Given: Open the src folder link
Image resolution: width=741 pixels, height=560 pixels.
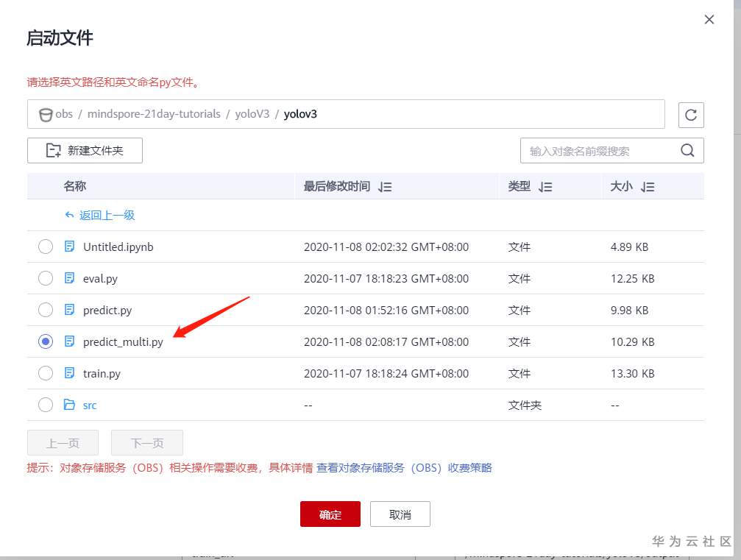Looking at the screenshot, I should click(90, 405).
